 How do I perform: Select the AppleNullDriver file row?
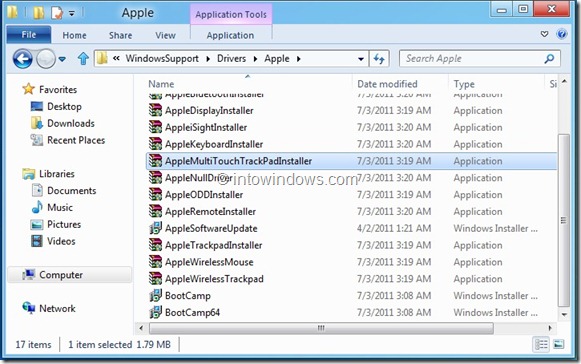tap(351, 178)
